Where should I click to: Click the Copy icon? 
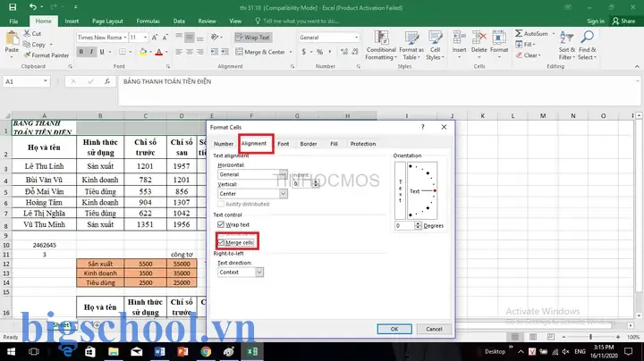point(27,45)
